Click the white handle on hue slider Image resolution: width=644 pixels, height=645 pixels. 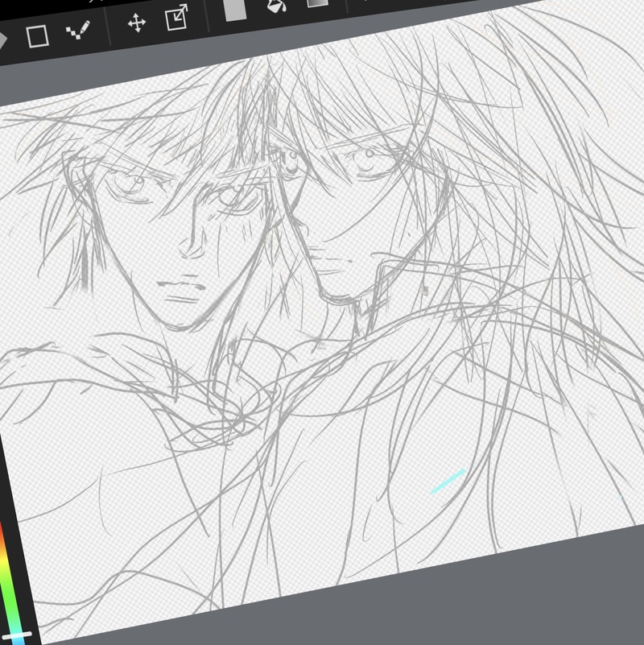pos(15,636)
